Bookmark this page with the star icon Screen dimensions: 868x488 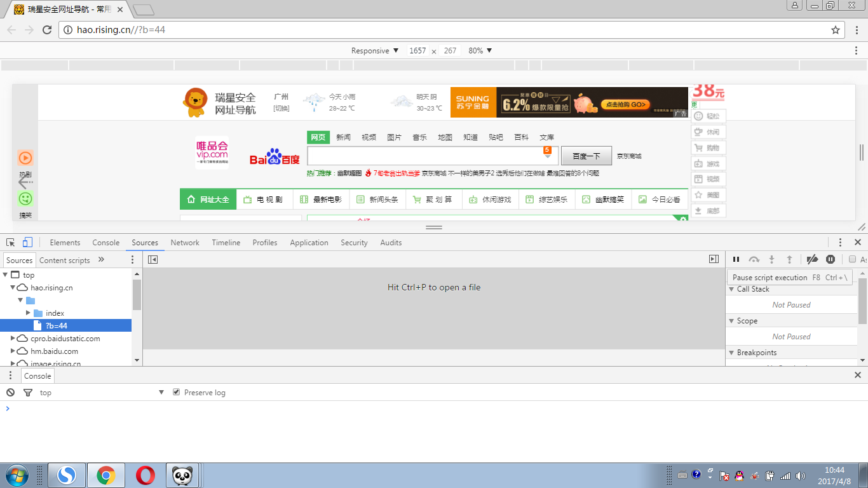(x=836, y=30)
